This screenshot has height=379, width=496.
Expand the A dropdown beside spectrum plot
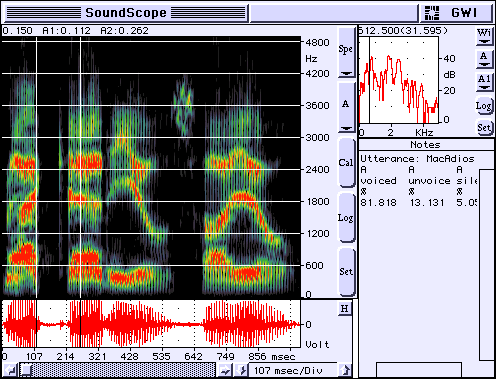tap(484, 59)
